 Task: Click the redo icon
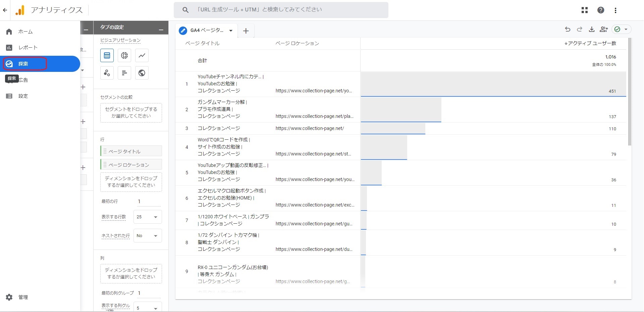click(580, 29)
